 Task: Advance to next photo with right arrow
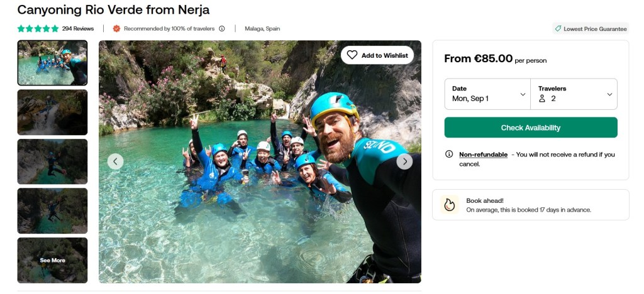tap(404, 161)
